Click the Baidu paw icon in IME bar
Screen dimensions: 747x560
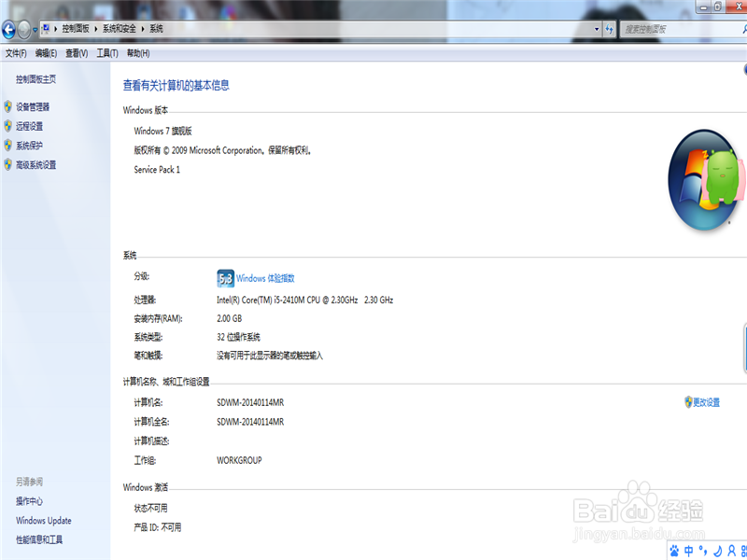click(674, 551)
